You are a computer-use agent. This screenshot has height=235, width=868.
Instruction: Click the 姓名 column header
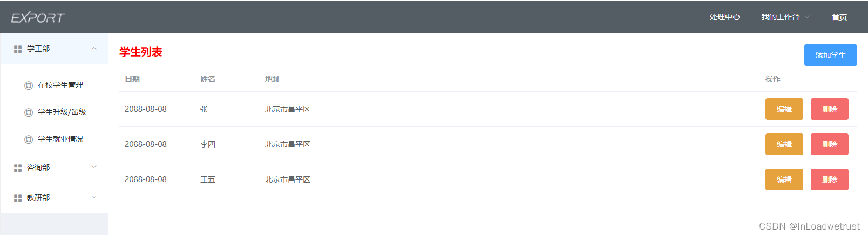pos(208,79)
